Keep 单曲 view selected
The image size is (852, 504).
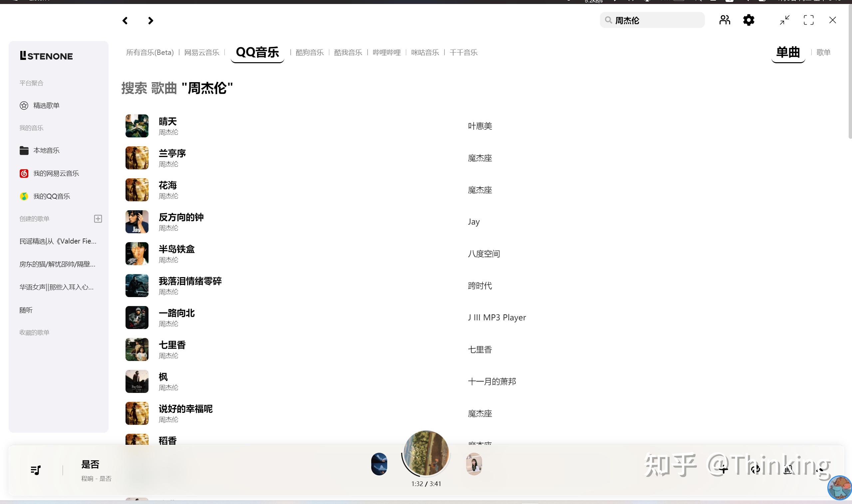[x=788, y=52]
